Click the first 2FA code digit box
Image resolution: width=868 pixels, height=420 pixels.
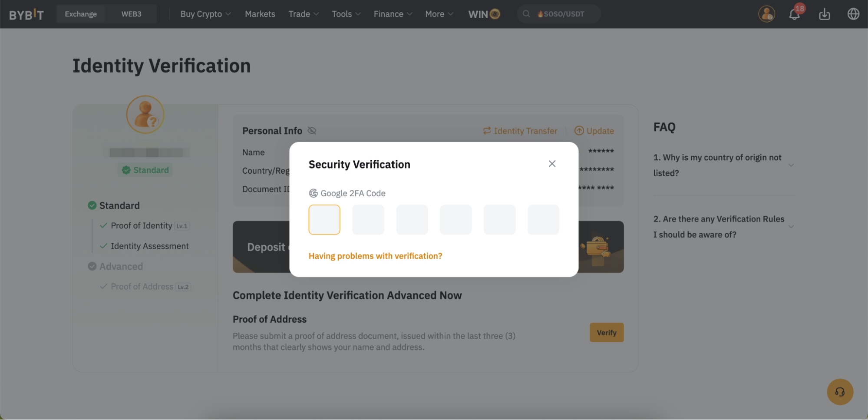[x=324, y=220]
